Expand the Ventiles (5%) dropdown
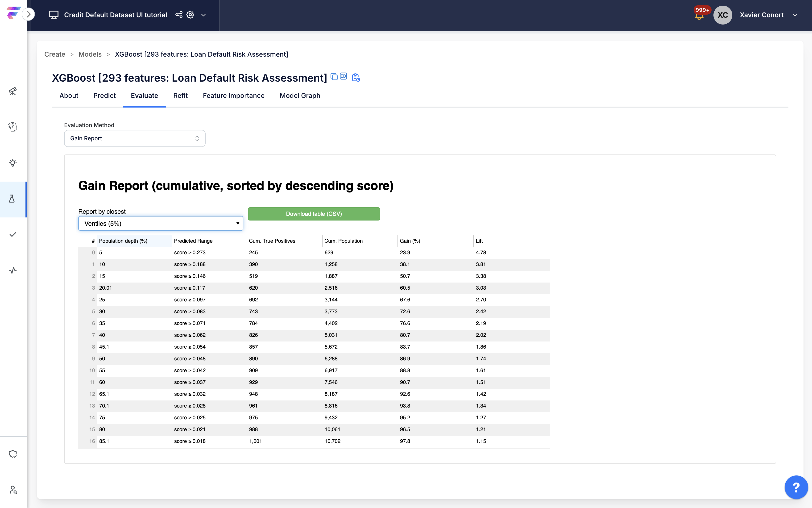The width and height of the screenshot is (812, 508). pyautogui.click(x=161, y=223)
